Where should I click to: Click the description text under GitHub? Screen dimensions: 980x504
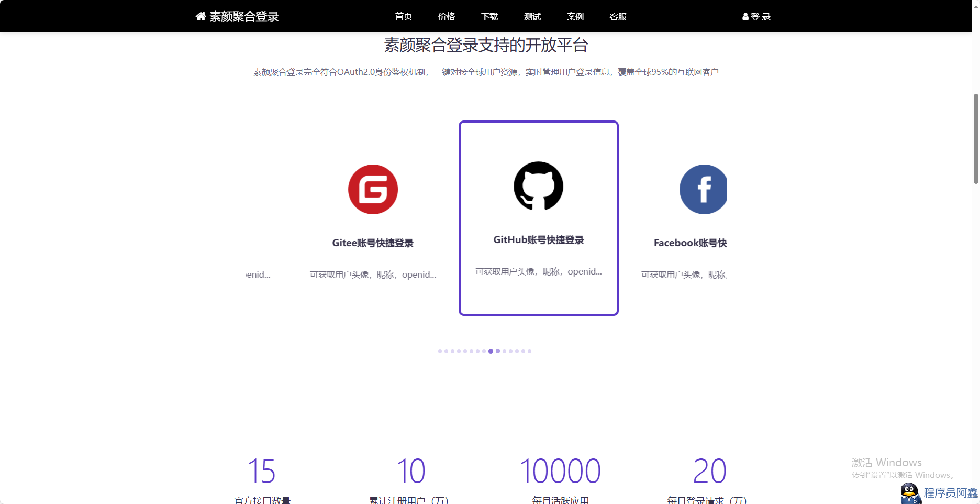tap(539, 271)
